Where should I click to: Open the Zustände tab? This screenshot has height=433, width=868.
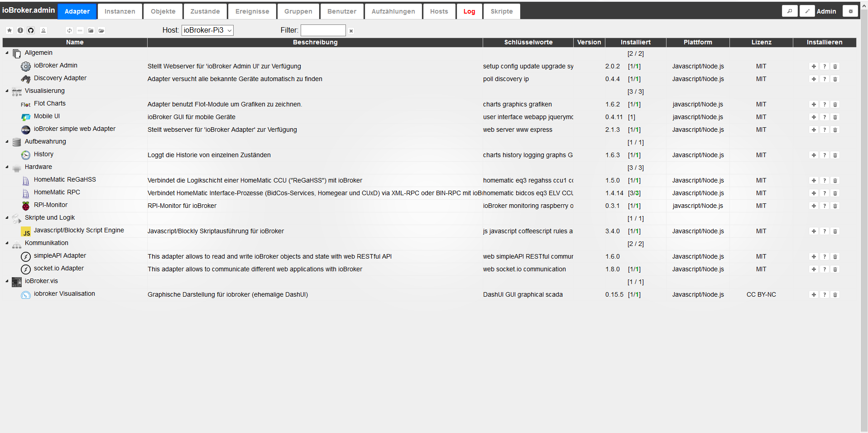(205, 11)
